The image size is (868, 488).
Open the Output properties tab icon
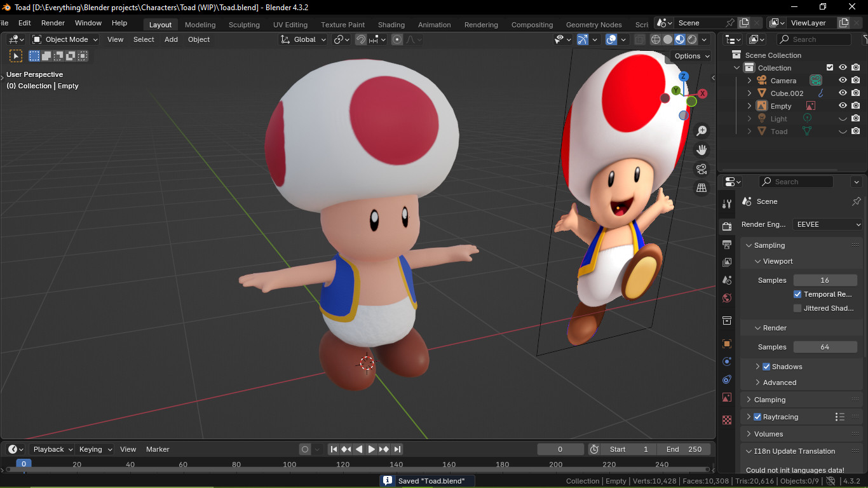(727, 245)
